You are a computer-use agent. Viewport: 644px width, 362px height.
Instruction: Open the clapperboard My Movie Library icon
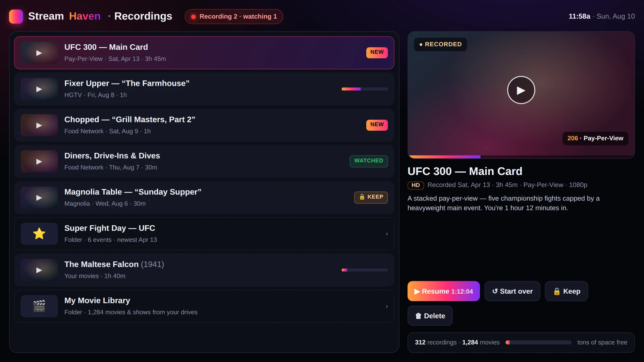(39, 306)
